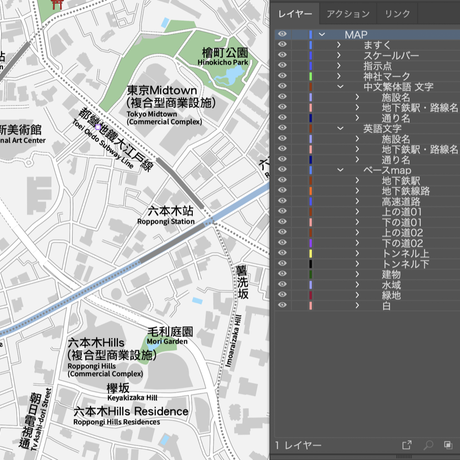Click the Hinokicho Park English label
The height and width of the screenshot is (460, 460).
(223, 62)
